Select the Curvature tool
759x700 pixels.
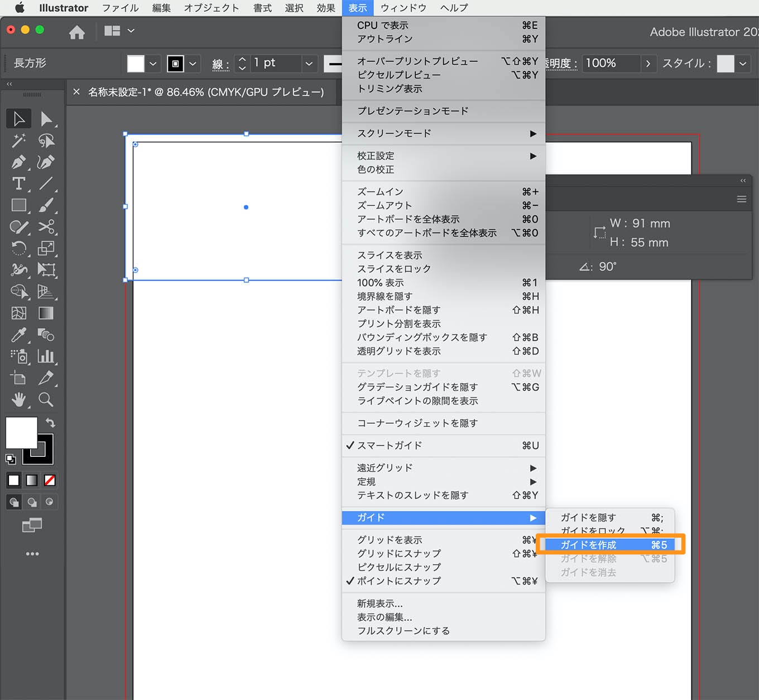pyautogui.click(x=46, y=162)
